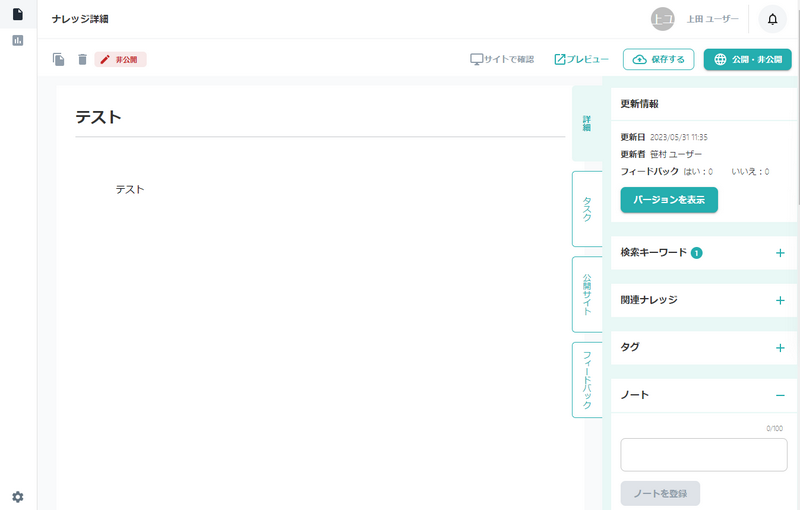Click the バージョンを表示 button
This screenshot has width=800, height=510.
(669, 200)
